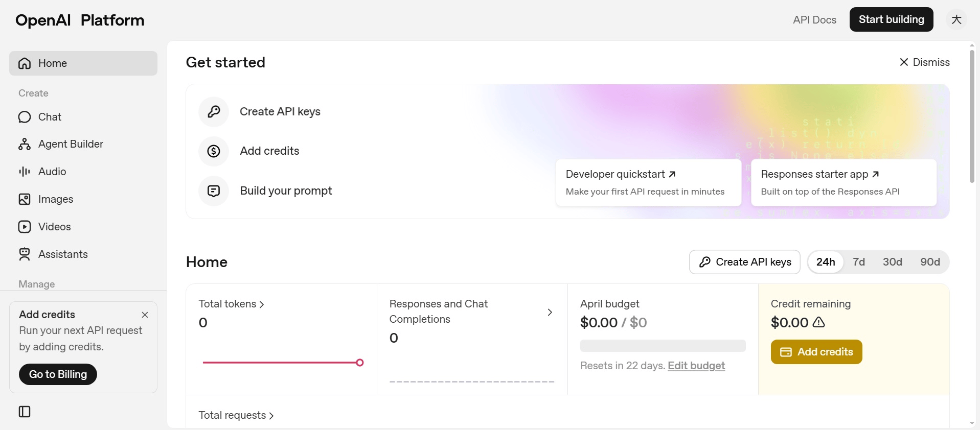Open the Audio section
980x430 pixels.
tap(52, 172)
